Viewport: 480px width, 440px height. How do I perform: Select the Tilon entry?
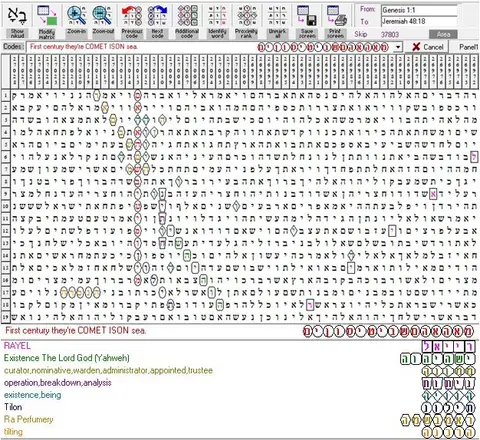(x=13, y=407)
